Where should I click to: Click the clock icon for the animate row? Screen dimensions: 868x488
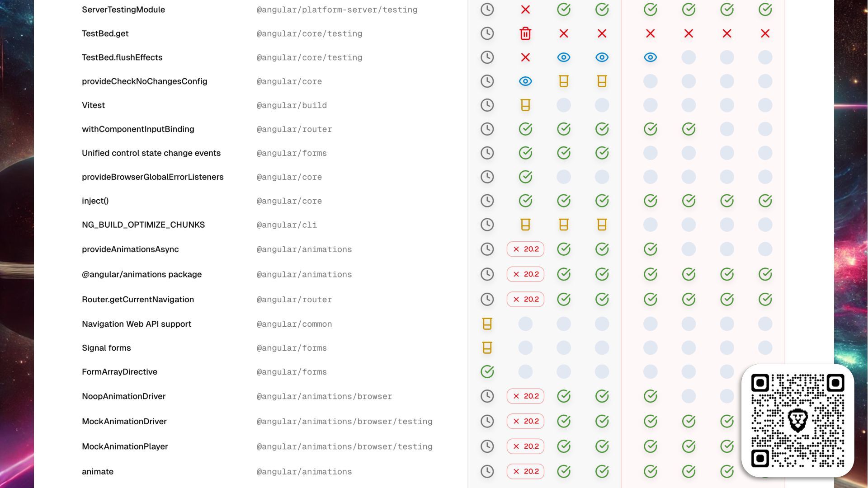pyautogui.click(x=487, y=471)
